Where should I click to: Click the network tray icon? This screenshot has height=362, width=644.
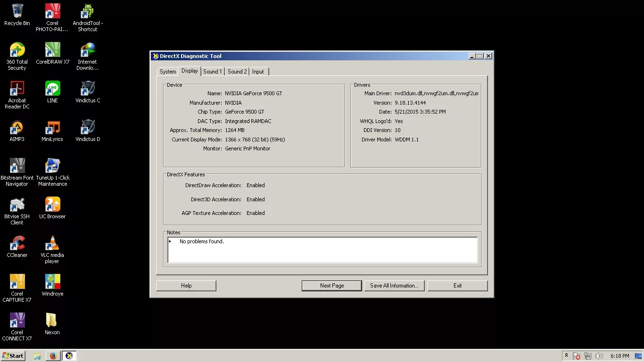[x=587, y=356]
